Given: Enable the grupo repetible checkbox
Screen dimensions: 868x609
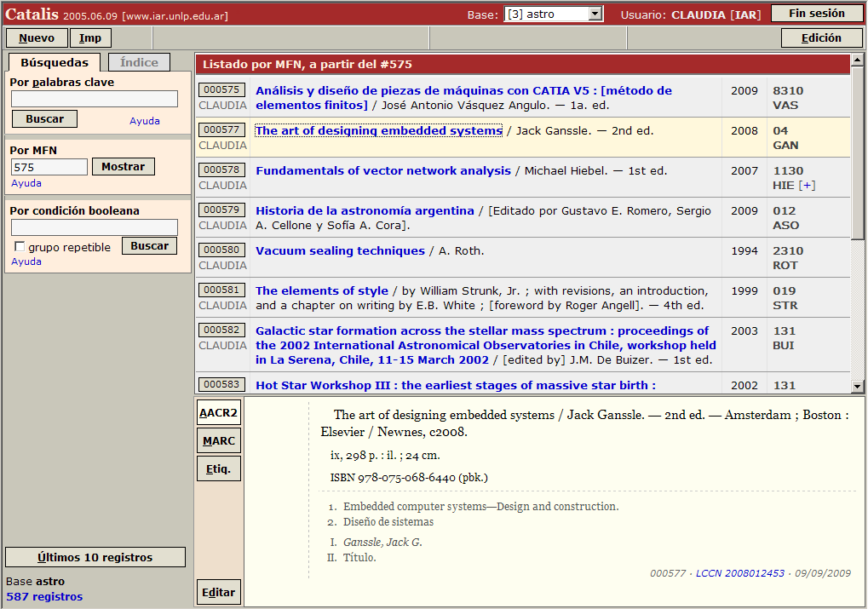Looking at the screenshot, I should click(x=20, y=247).
